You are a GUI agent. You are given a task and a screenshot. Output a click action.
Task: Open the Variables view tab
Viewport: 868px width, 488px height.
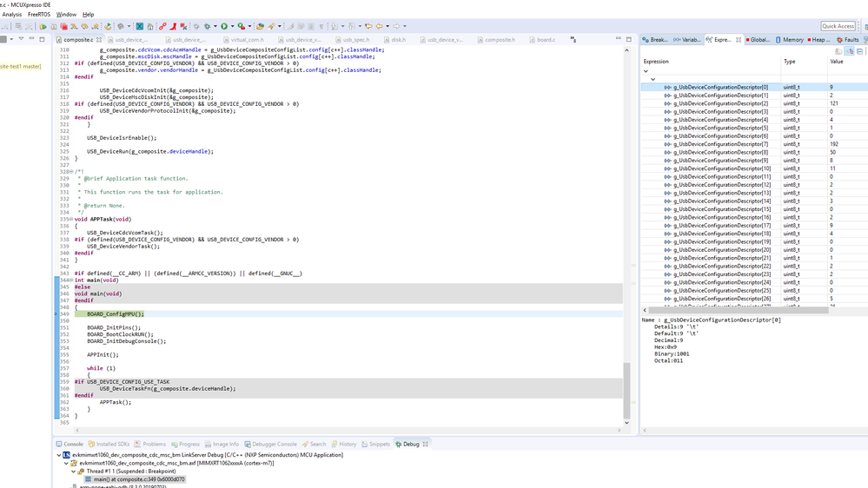click(x=687, y=40)
